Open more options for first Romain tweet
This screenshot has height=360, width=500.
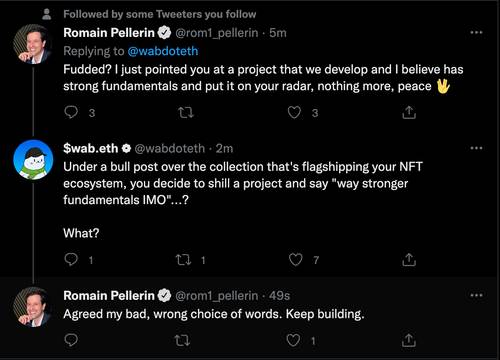pyautogui.click(x=476, y=32)
